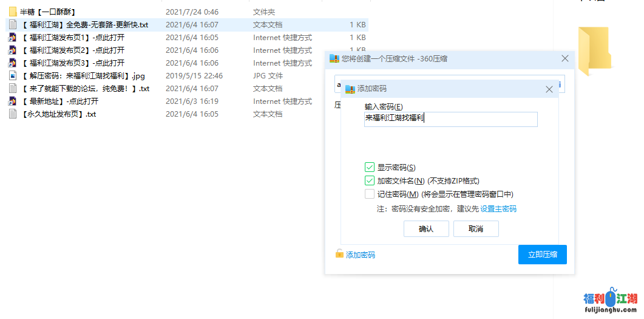Click the 输入密码 text field
This screenshot has width=644, height=319.
(x=450, y=119)
